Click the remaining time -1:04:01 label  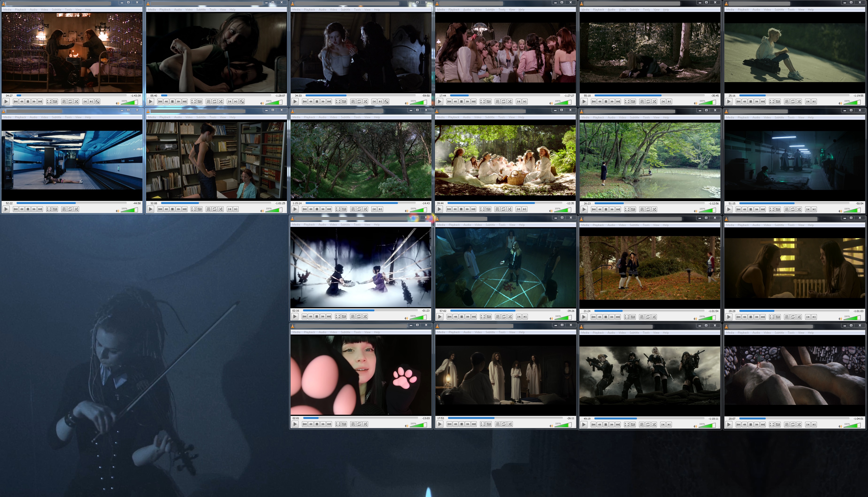tap(858, 418)
